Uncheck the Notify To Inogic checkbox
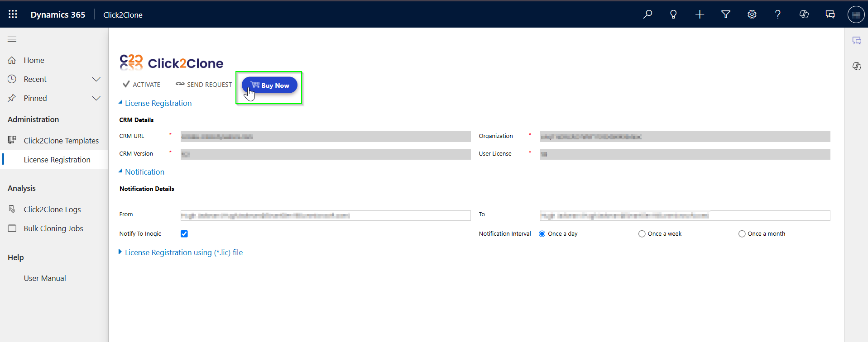This screenshot has width=868, height=342. click(x=184, y=234)
